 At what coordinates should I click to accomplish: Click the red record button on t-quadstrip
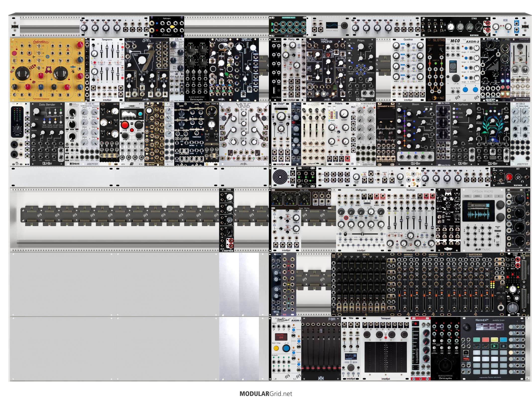coord(415,324)
